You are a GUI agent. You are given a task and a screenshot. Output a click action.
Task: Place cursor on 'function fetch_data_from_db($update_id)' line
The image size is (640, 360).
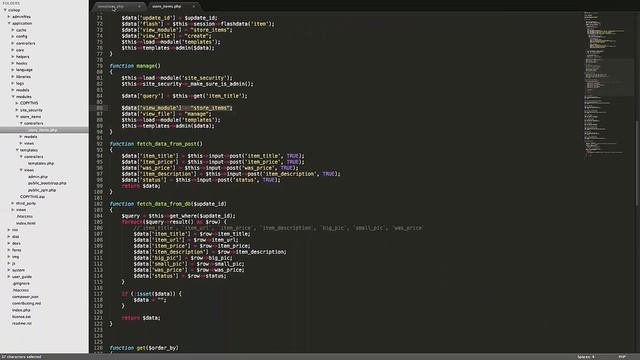168,204
